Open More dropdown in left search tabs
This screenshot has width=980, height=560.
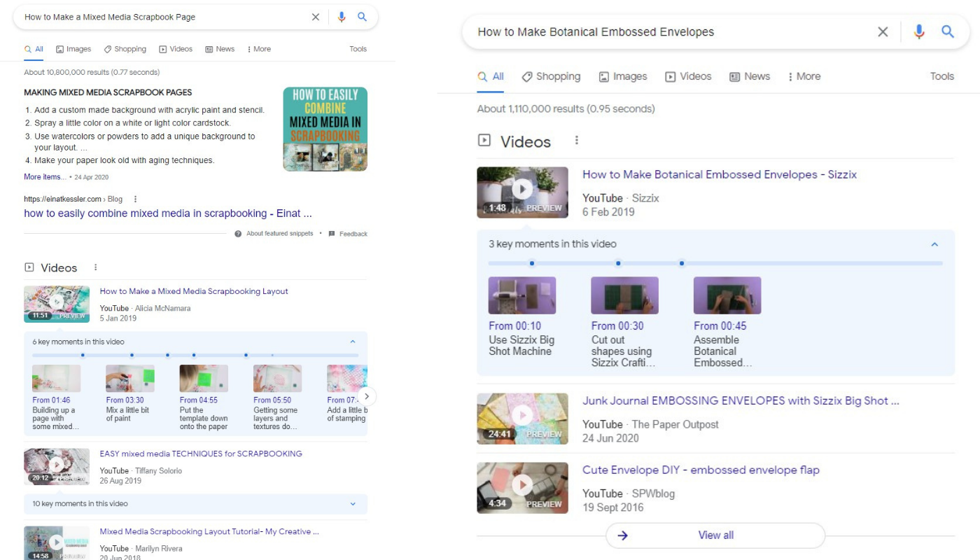tap(259, 49)
